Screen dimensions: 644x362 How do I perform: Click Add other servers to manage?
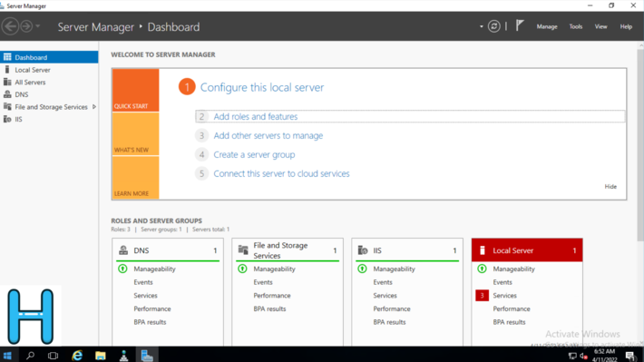pyautogui.click(x=268, y=135)
